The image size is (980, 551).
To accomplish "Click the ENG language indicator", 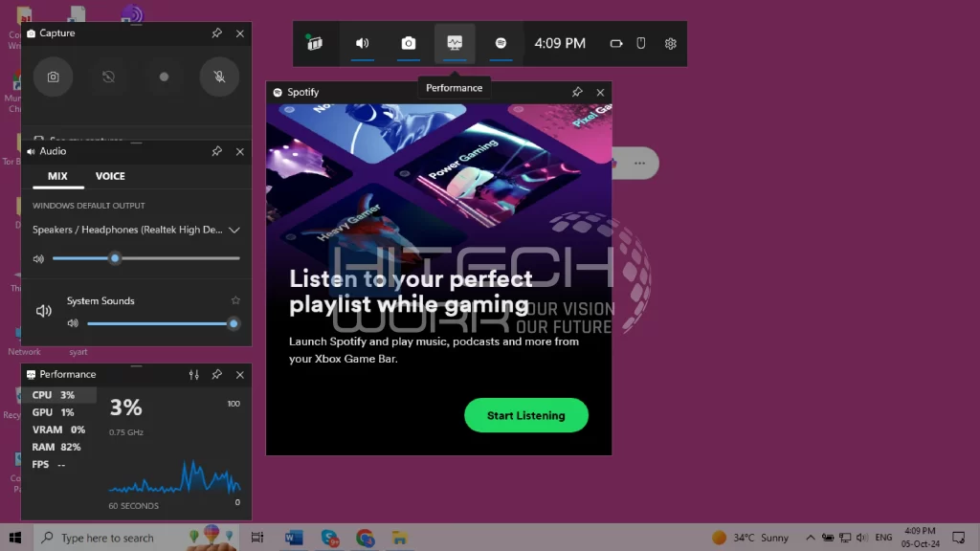I will 883,538.
